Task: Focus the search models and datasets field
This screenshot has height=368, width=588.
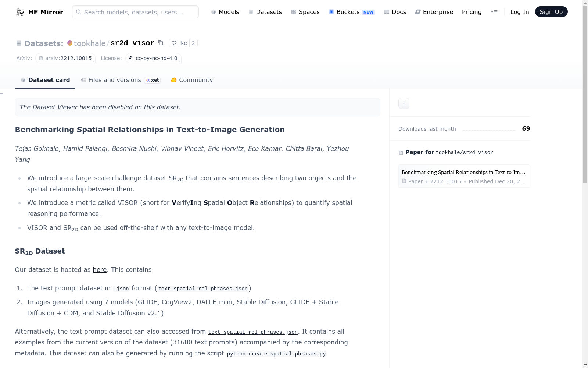Action: (135, 12)
